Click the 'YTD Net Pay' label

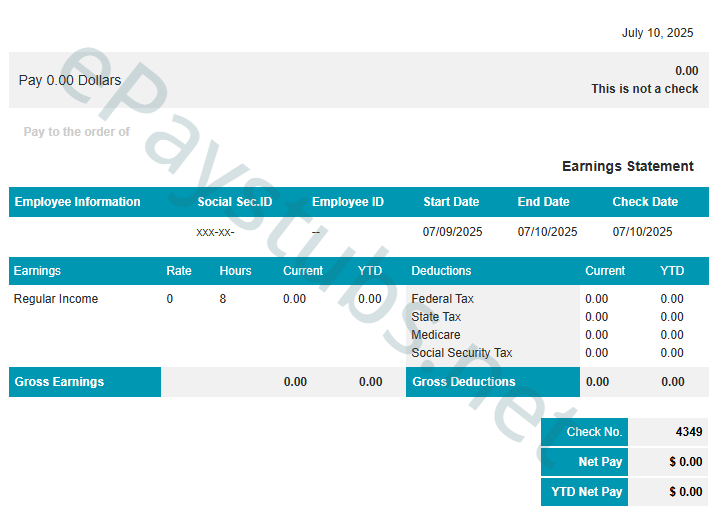click(x=586, y=492)
